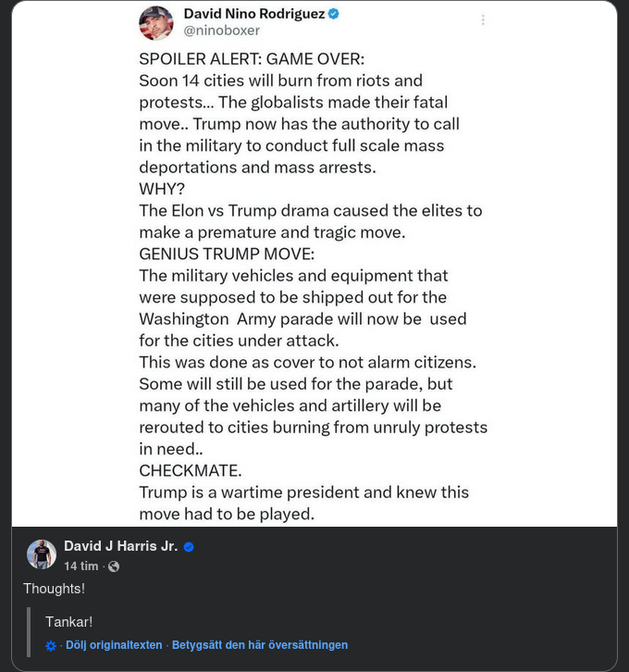Toggle "Dölj originaltexten" to hide original text
This screenshot has height=672, width=629.
[x=114, y=645]
